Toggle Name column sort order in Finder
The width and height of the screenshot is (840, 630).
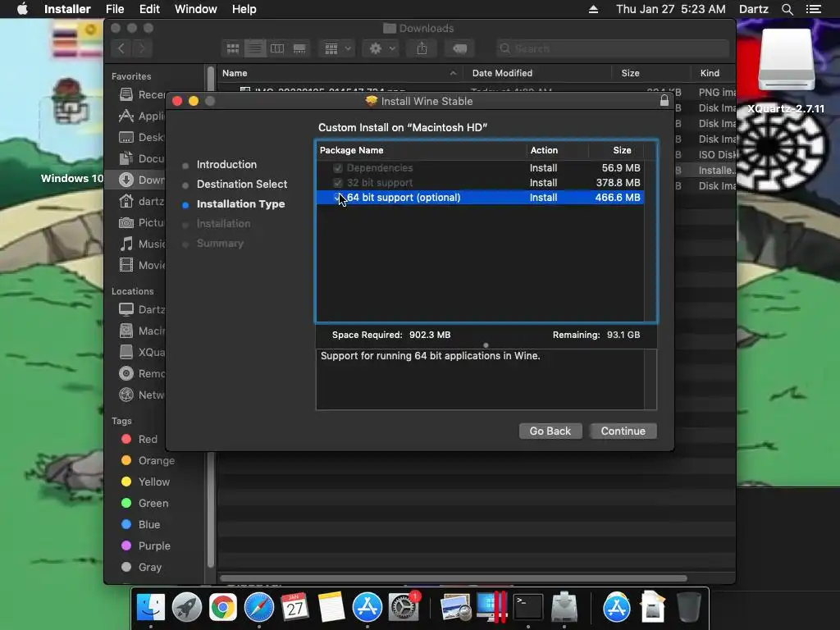click(x=339, y=73)
